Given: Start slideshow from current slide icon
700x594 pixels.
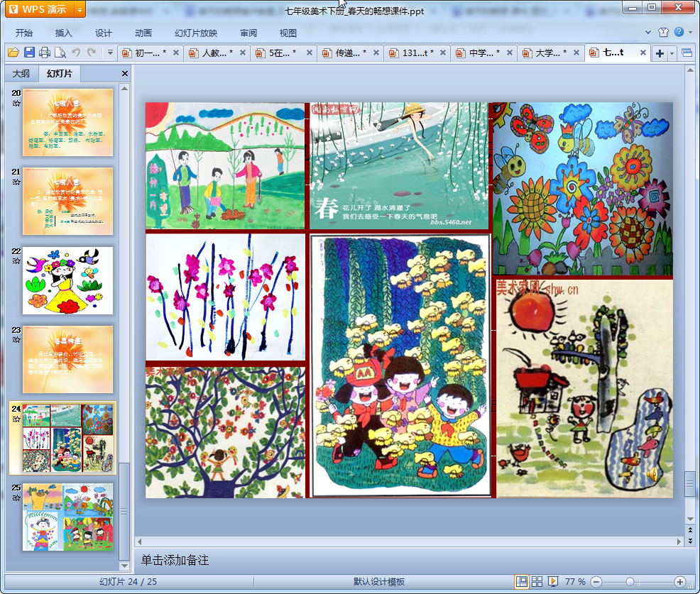Looking at the screenshot, I should coord(552,581).
